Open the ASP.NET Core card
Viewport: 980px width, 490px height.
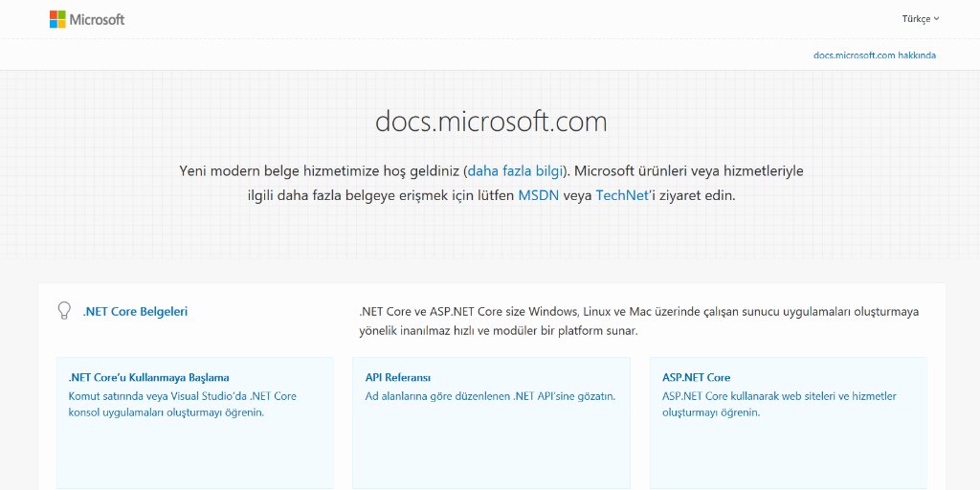789,423
